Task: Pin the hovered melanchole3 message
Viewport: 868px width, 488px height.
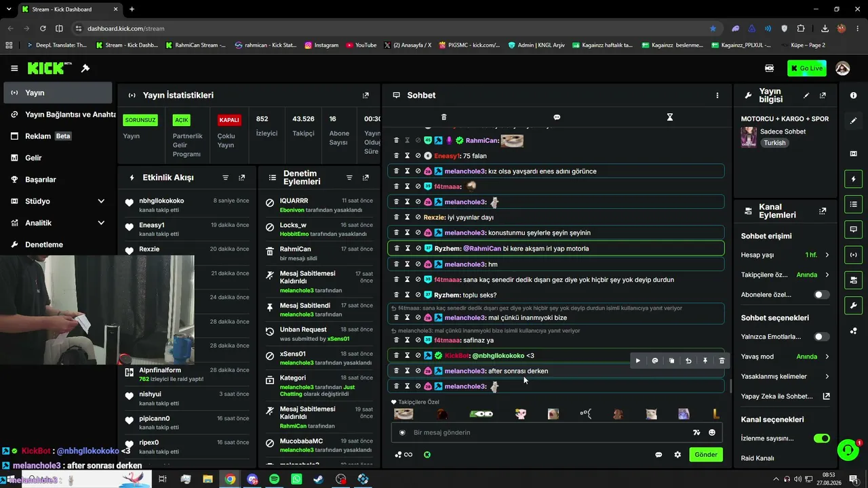Action: (x=705, y=361)
